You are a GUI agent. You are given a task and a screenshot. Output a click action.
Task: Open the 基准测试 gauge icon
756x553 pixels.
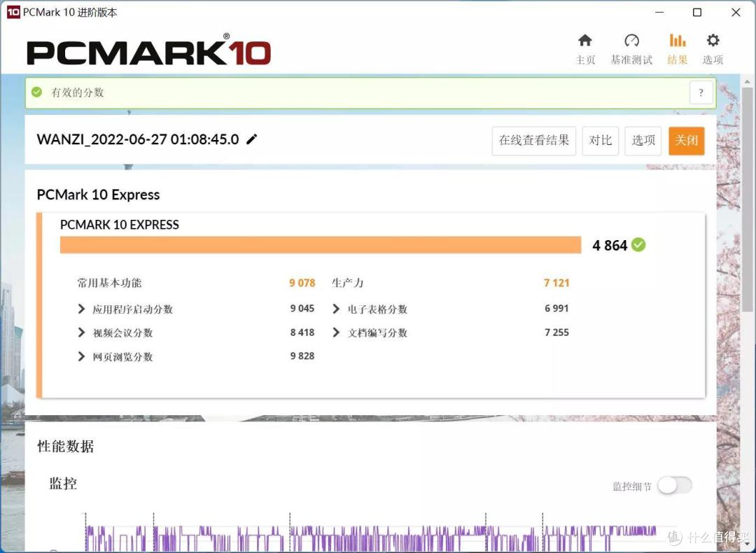pos(631,41)
